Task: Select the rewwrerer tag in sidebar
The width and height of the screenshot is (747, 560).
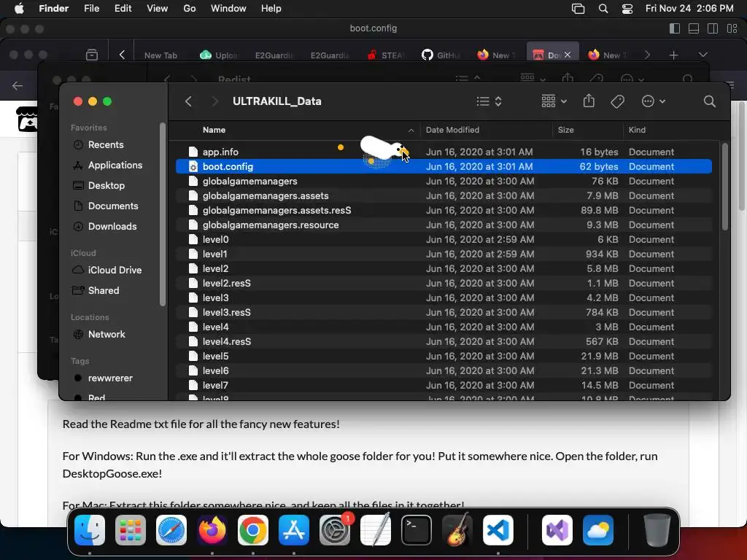Action: pos(110,378)
